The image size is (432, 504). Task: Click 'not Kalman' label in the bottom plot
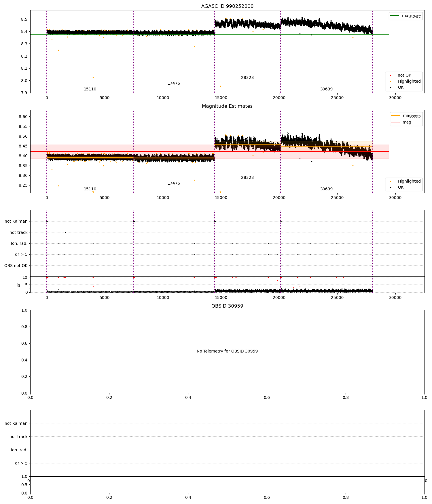coord(16,424)
